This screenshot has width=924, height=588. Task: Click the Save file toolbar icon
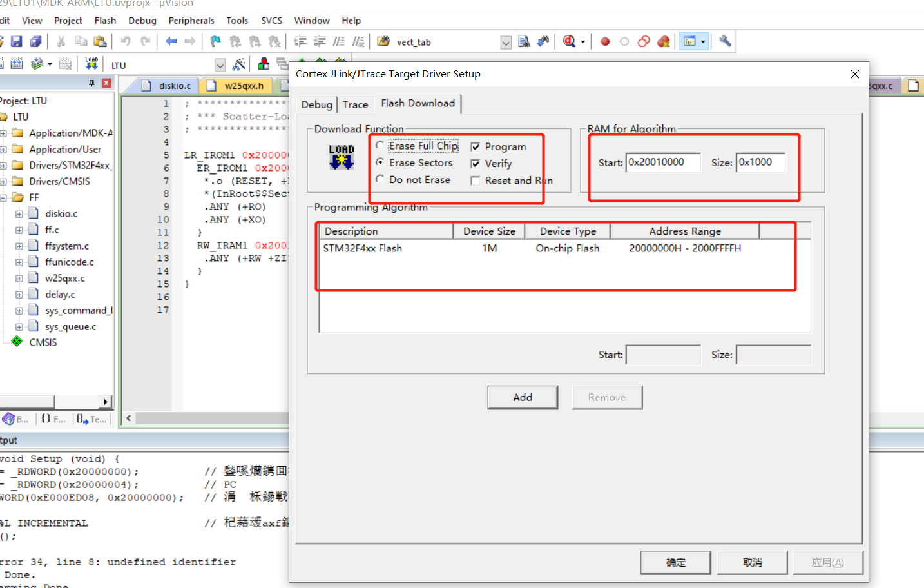(16, 42)
